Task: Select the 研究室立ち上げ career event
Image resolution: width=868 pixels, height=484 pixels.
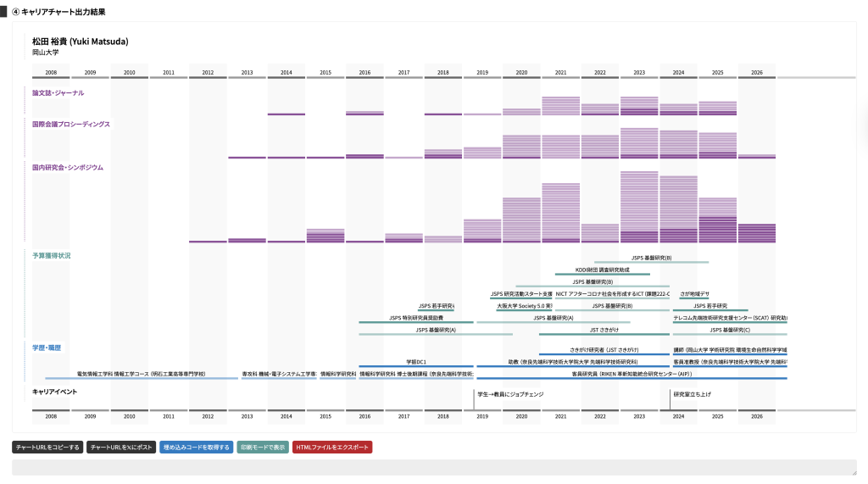Action: coord(692,394)
